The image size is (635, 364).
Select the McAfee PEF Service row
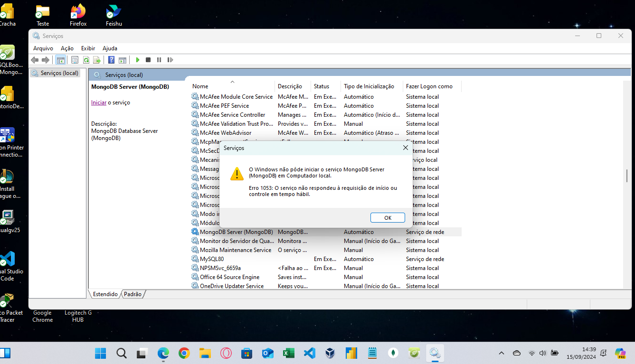(326, 106)
